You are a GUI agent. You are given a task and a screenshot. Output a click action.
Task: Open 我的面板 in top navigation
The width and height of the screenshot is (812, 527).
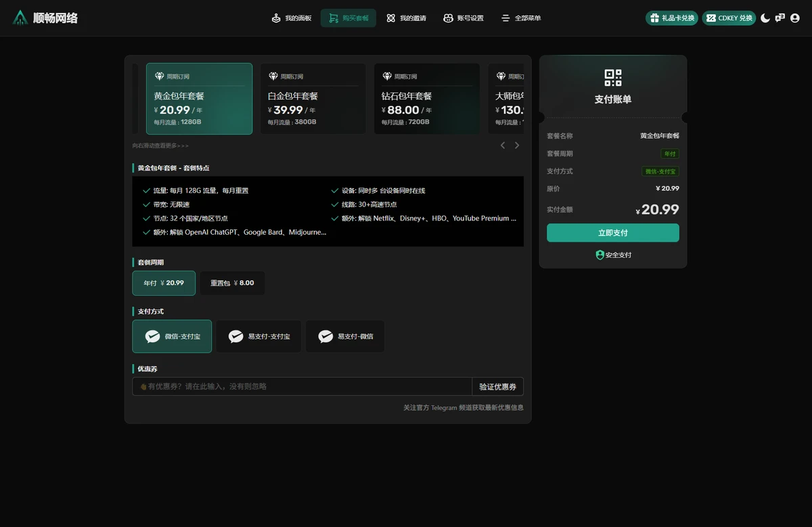292,18
